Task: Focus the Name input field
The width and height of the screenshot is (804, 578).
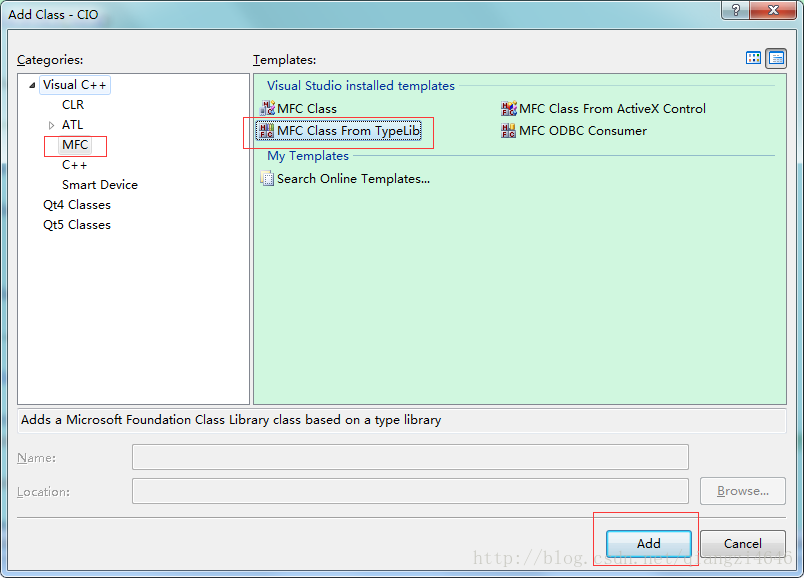Action: pyautogui.click(x=410, y=457)
